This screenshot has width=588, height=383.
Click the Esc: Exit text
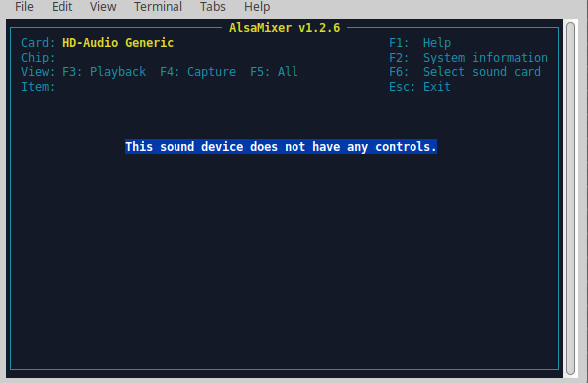[x=419, y=87]
